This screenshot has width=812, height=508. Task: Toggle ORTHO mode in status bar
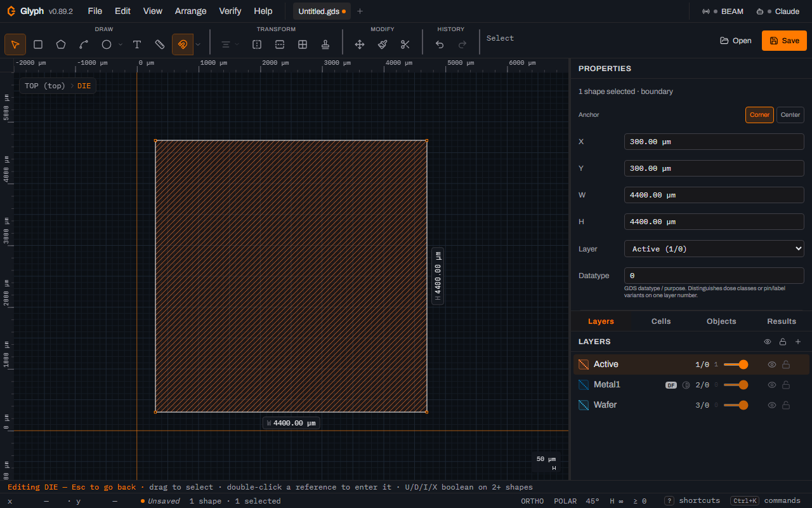tap(532, 501)
